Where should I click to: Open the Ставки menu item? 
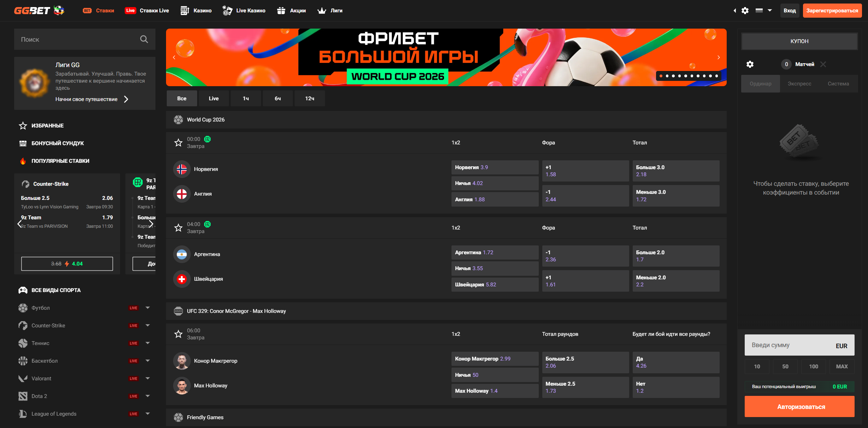[x=99, y=11]
